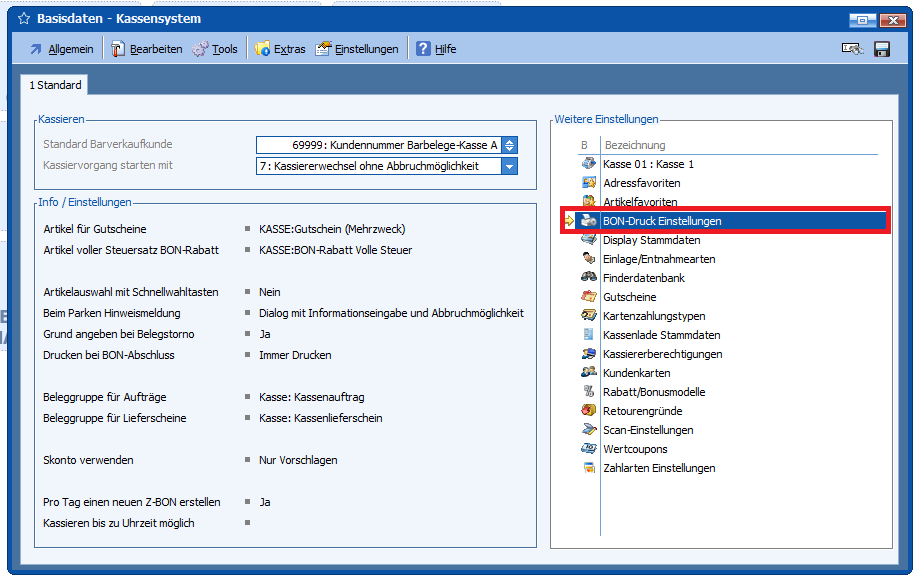916x578 pixels.
Task: Open the Allgemein menu
Action: [61, 49]
